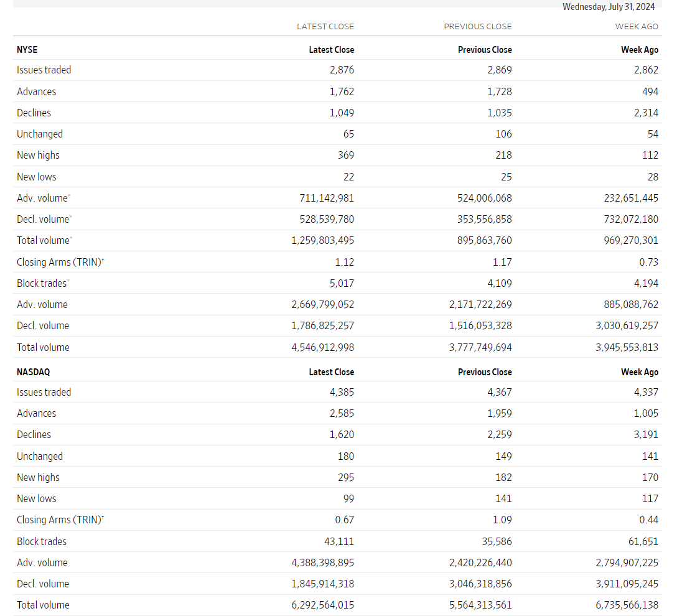The image size is (682, 616).
Task: Select NASDAQ Advances previous value 1,959
Action: pyautogui.click(x=499, y=413)
